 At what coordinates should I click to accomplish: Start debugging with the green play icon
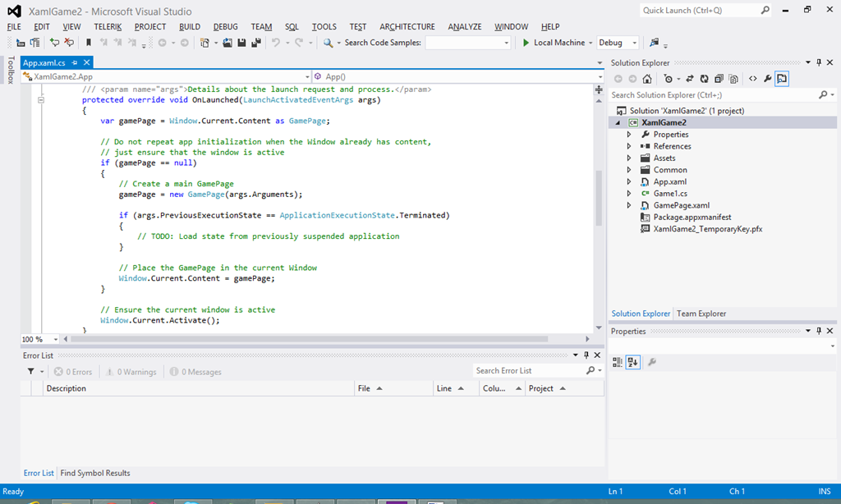click(526, 43)
